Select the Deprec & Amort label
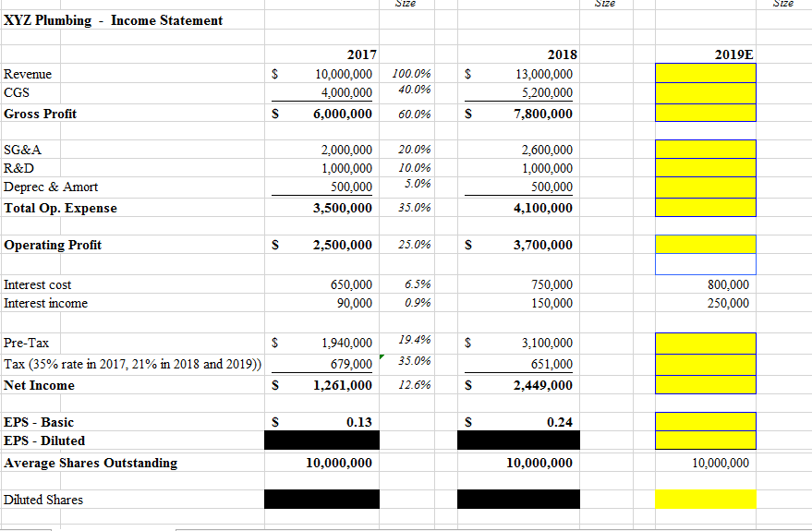 (51, 187)
